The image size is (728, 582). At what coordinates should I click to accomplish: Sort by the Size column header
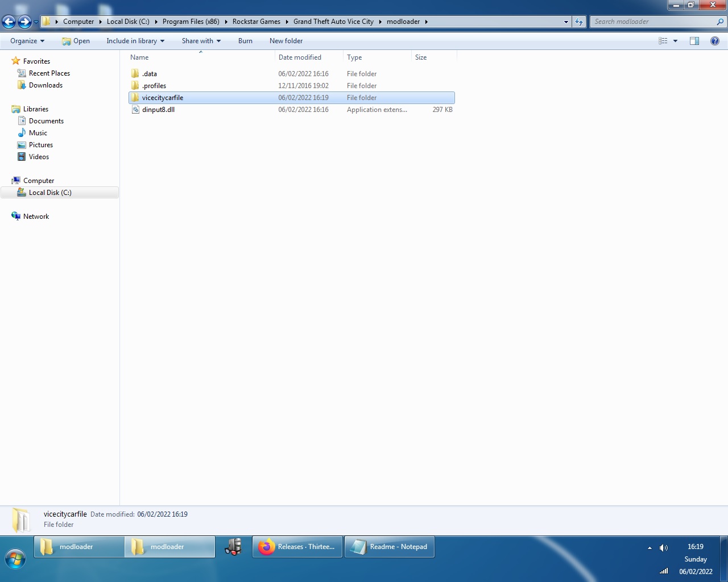(x=434, y=57)
